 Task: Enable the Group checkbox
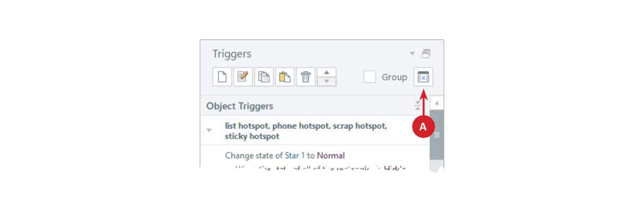click(x=370, y=77)
